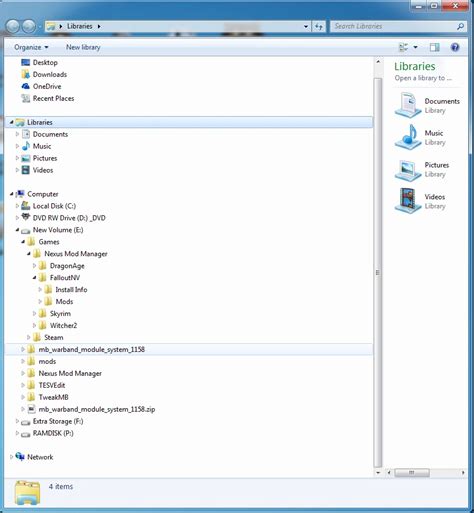Click the Documents icon in tree

26,134
